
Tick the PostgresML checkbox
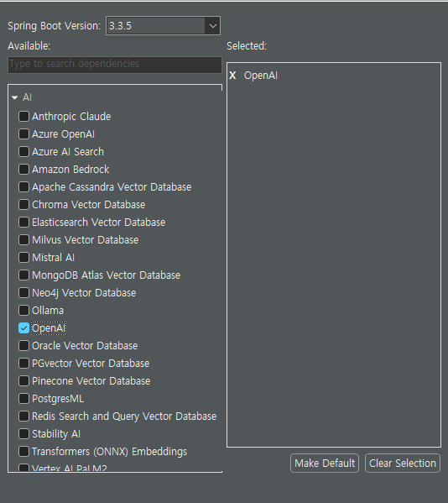point(23,399)
